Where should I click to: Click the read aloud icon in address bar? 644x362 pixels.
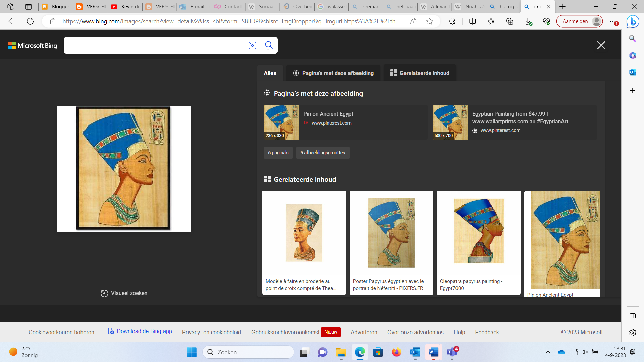pos(413,21)
